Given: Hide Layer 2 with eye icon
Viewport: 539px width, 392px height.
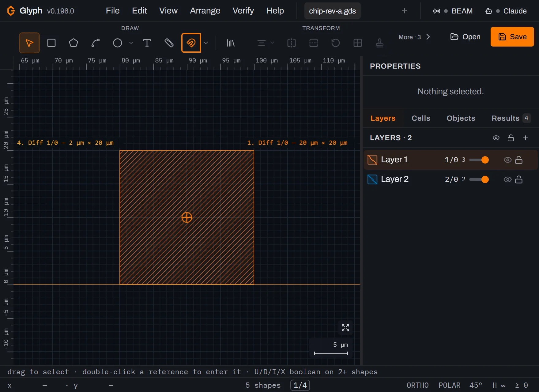Looking at the screenshot, I should 508,179.
